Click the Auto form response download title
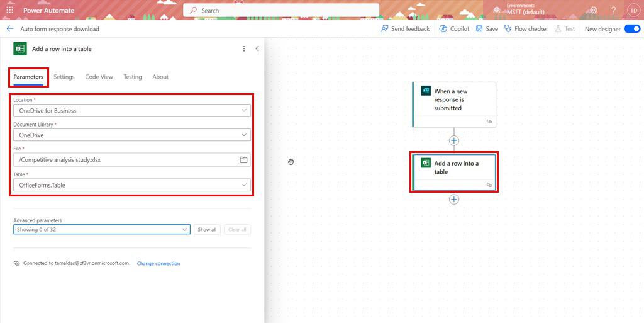The image size is (644, 323). pyautogui.click(x=60, y=29)
